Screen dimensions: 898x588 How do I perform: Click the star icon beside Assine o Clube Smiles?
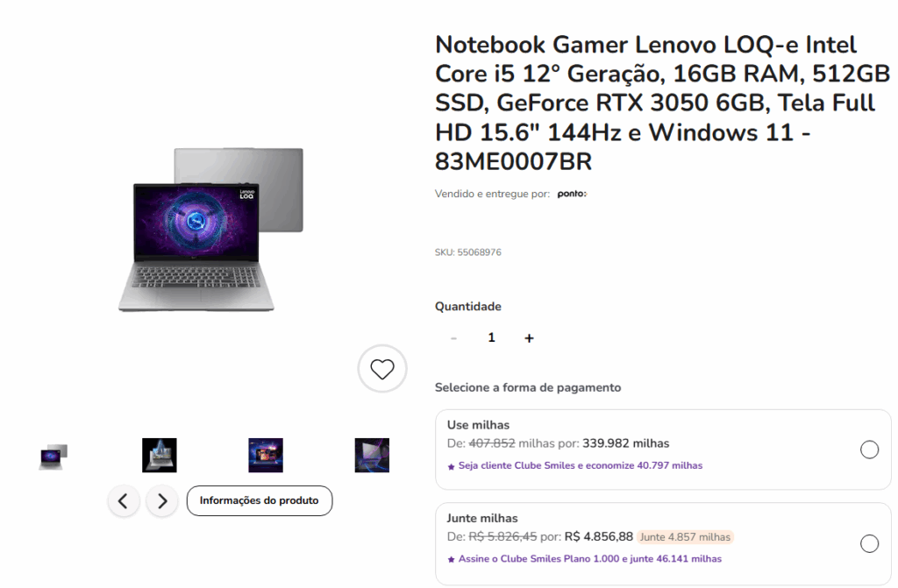click(450, 559)
